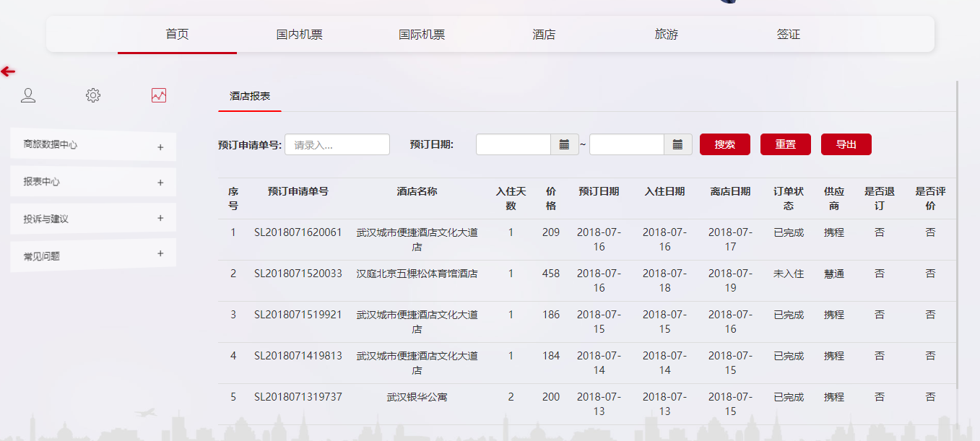Click 报表中心 sidebar item
This screenshot has height=441, width=980.
[x=93, y=182]
